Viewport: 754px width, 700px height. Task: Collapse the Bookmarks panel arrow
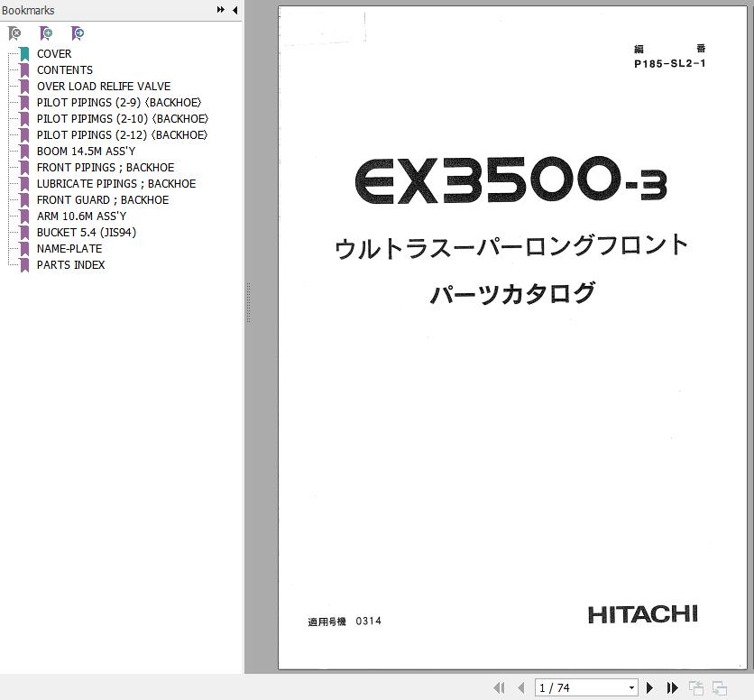pos(234,10)
